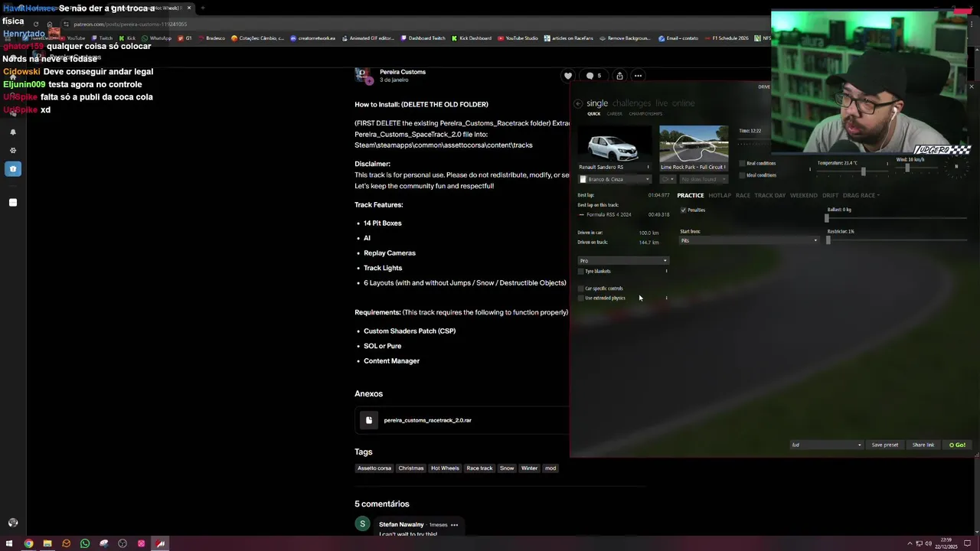Click the Share link button
The image size is (980, 551).
pos(923,445)
